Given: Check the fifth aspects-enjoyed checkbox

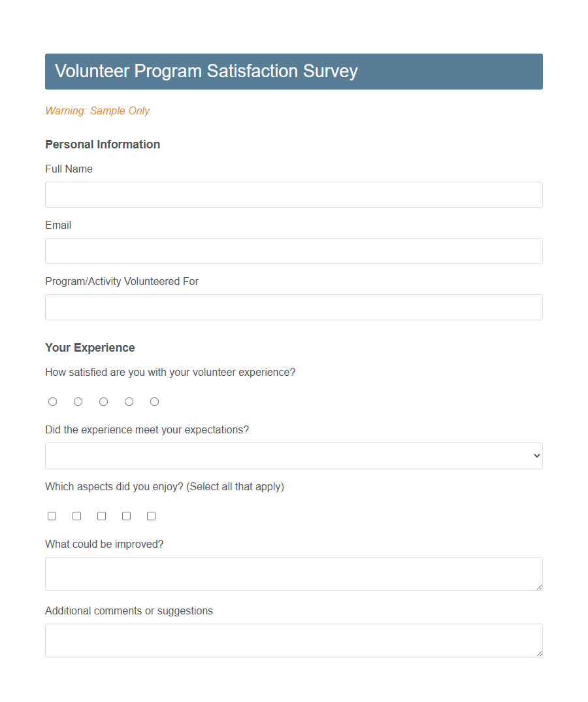Looking at the screenshot, I should pos(151,516).
